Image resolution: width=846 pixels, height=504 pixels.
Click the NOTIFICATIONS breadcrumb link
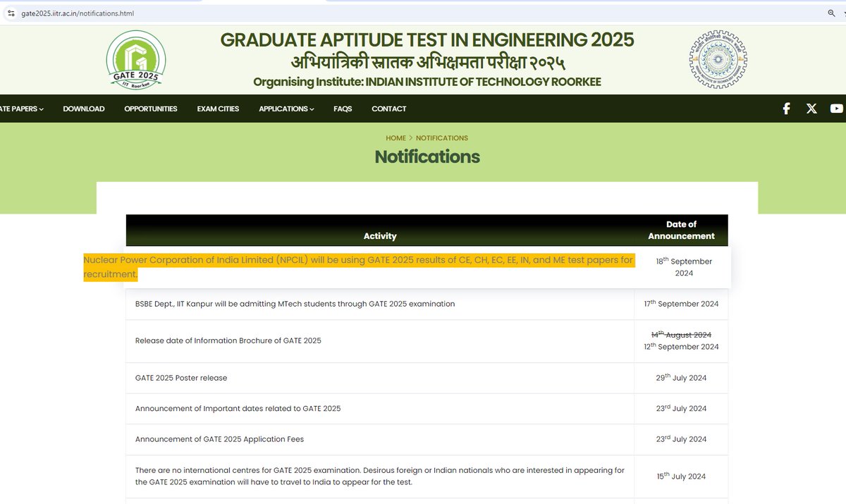coord(442,138)
